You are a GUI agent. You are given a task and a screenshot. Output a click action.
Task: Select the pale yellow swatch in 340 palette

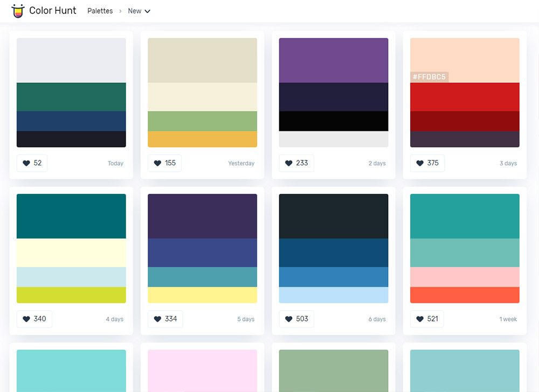71,253
